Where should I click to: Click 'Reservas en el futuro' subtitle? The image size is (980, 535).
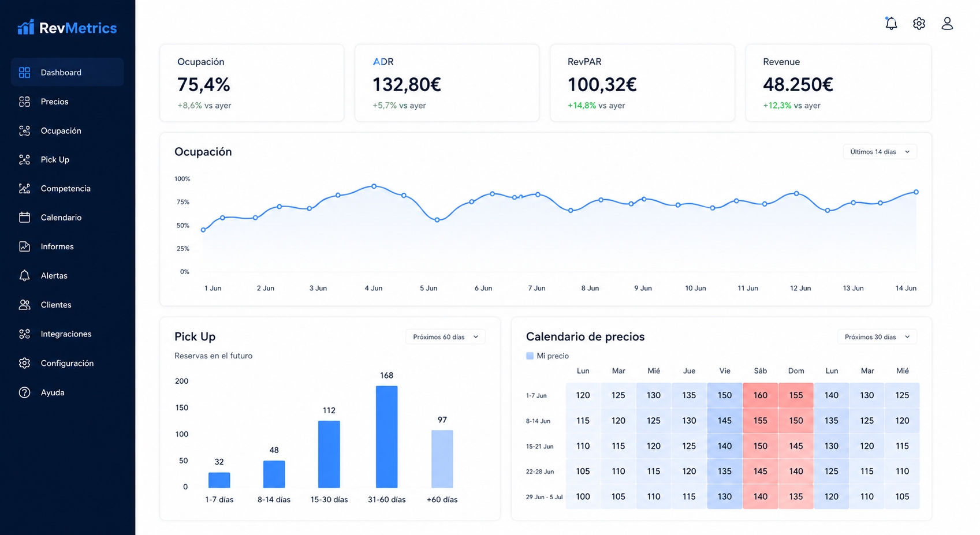[214, 356]
